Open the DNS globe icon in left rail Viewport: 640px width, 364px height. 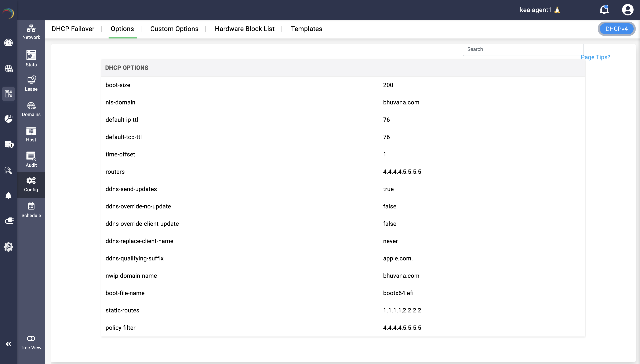[9, 68]
